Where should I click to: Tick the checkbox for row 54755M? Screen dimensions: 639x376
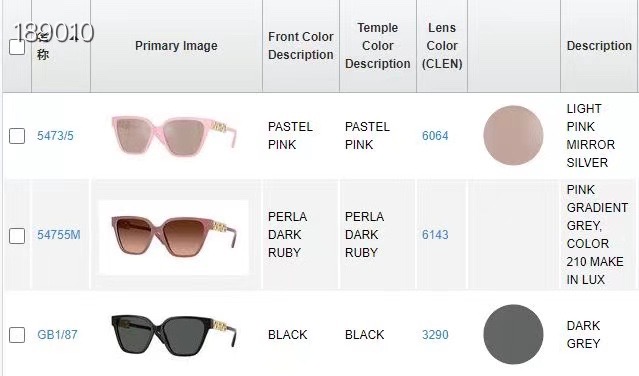[x=17, y=235]
